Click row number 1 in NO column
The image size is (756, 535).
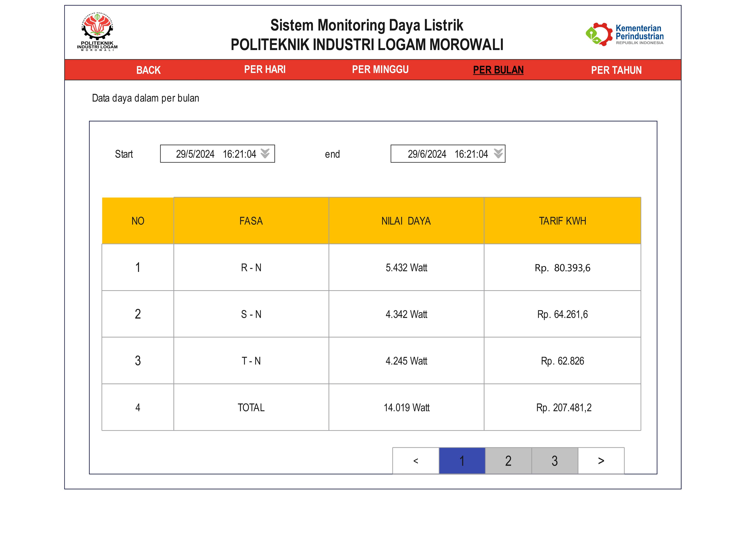point(138,268)
